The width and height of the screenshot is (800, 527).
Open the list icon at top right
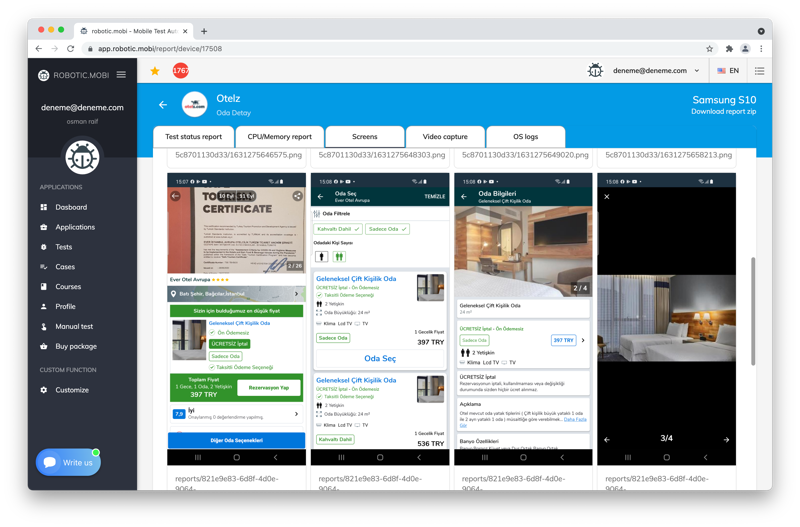(x=759, y=71)
